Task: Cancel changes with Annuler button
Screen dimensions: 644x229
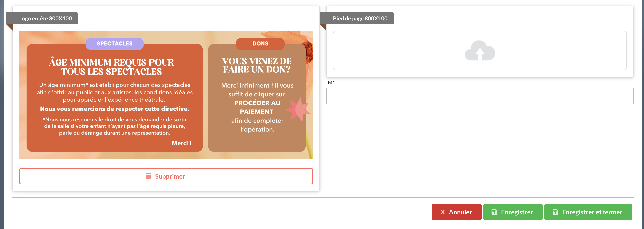Action: pos(456,212)
